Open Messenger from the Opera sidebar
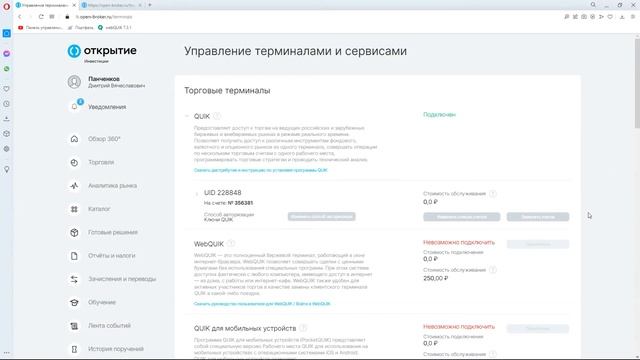The width and height of the screenshot is (640, 360). [x=7, y=53]
